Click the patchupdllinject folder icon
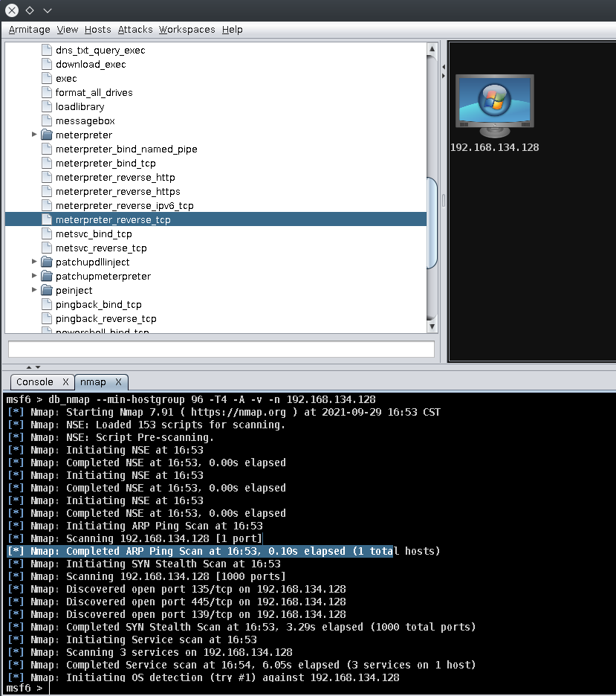This screenshot has height=696, width=616. [47, 262]
